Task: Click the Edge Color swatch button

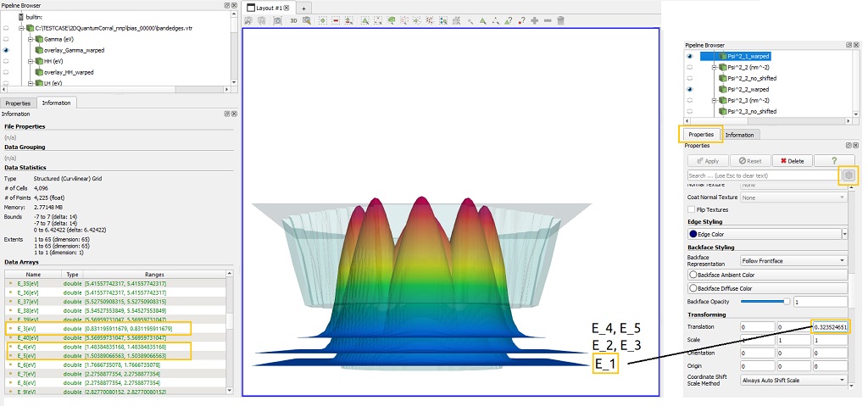Action: point(763,233)
